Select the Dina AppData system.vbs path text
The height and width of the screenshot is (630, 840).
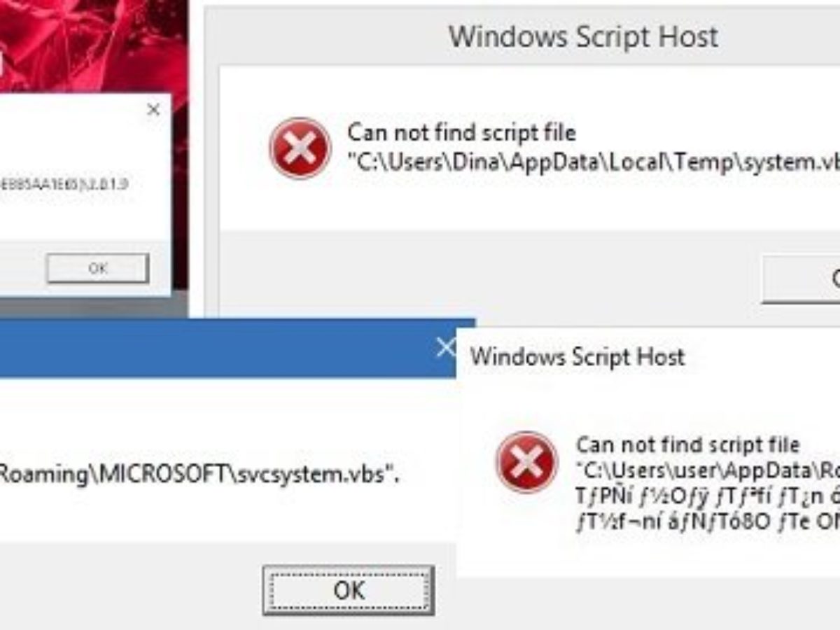pos(594,162)
